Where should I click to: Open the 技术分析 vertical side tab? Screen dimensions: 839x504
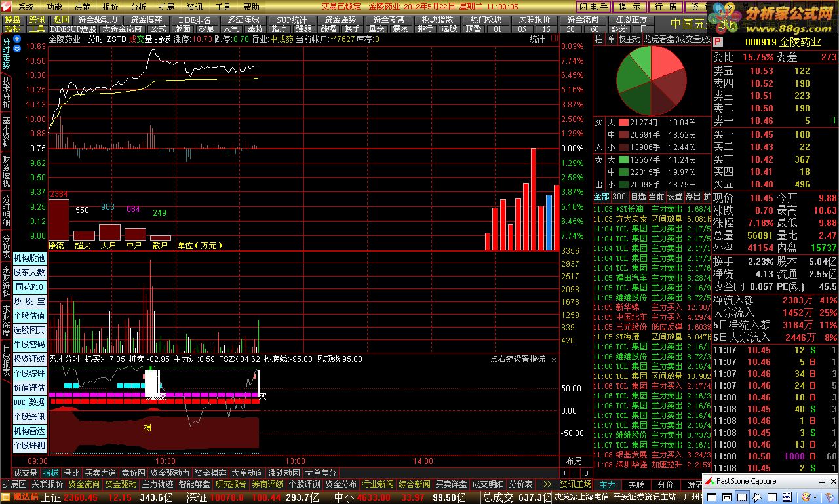(6, 92)
